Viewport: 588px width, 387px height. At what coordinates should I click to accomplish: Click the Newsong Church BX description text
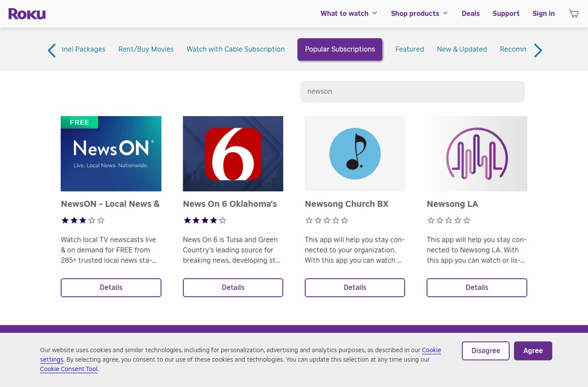click(355, 250)
